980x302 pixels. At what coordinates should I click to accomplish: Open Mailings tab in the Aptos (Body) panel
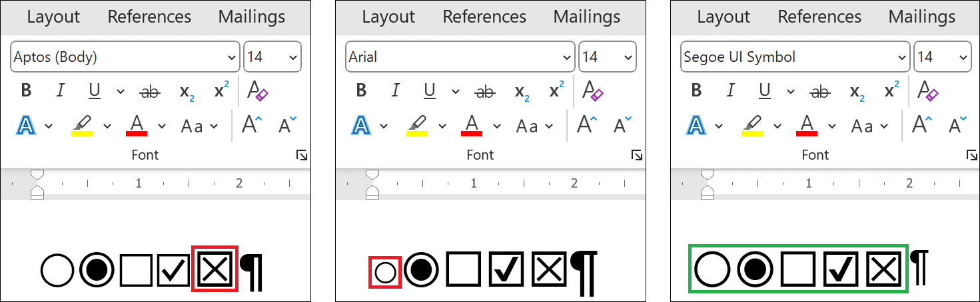coord(252,17)
